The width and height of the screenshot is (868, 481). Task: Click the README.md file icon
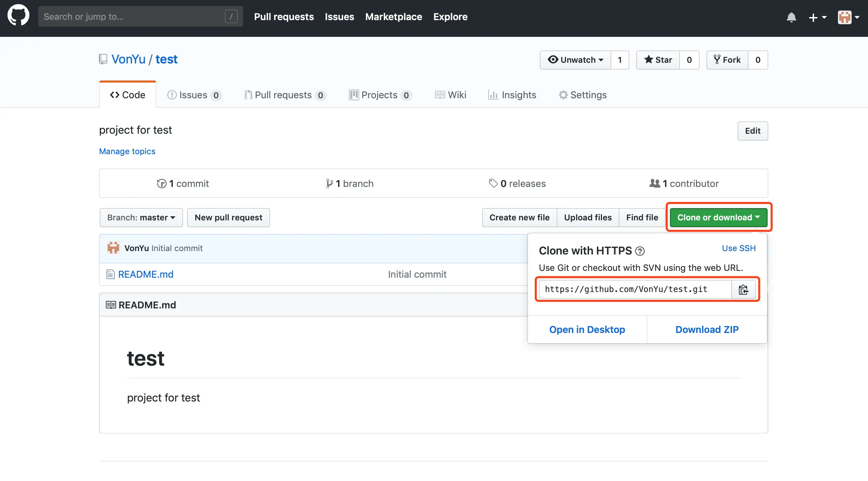pos(110,274)
